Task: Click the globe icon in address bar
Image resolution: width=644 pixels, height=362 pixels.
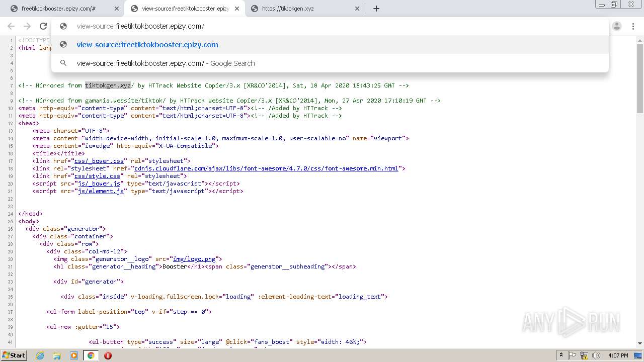Action: pyautogui.click(x=63, y=26)
